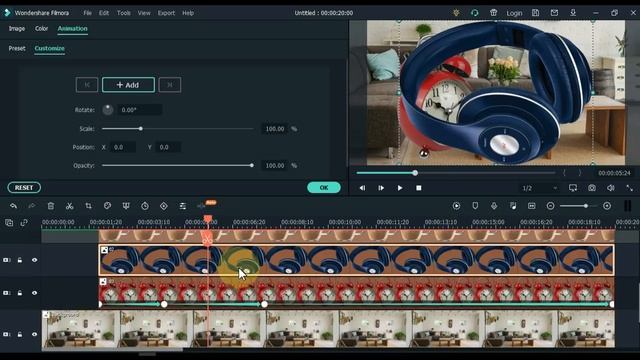
Task: Open the crop tool
Action: point(89,206)
